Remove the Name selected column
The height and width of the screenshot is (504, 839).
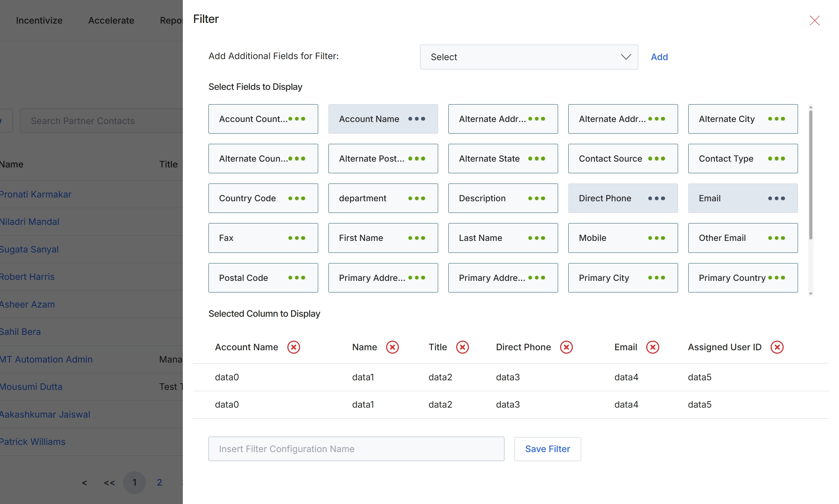pos(392,347)
